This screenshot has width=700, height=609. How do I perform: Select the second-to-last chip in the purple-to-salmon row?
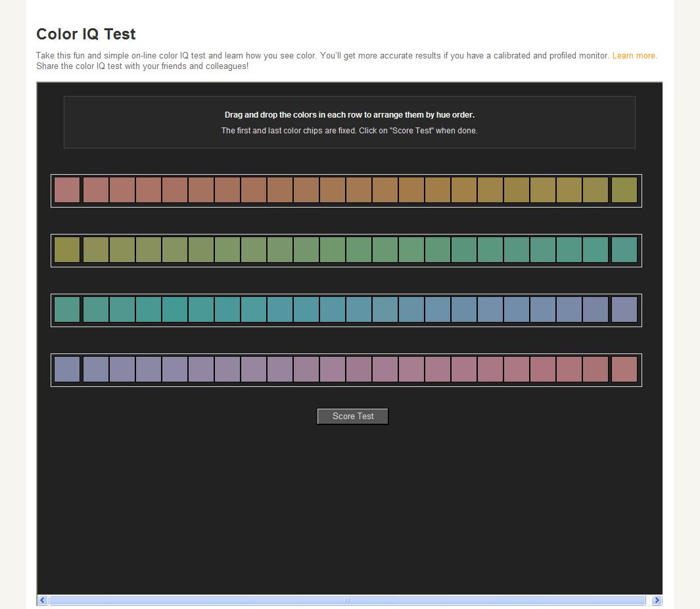pos(595,369)
